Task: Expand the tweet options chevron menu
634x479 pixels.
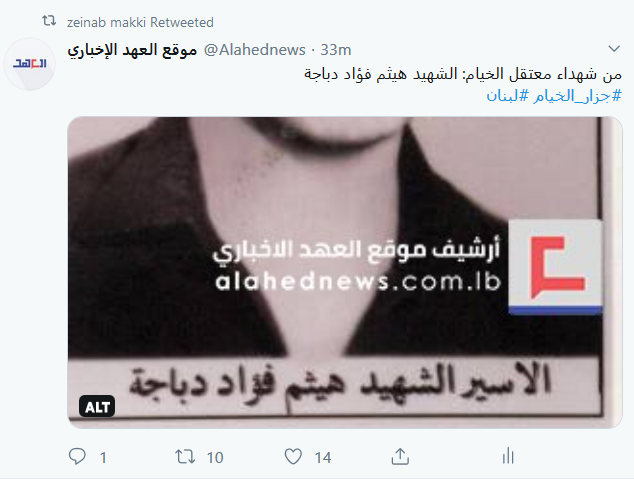Action: (x=614, y=49)
